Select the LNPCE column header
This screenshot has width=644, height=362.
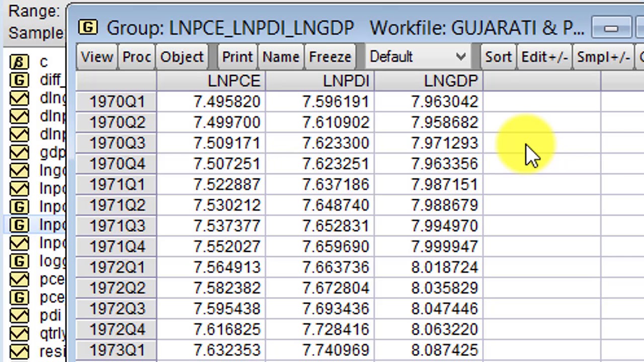(x=211, y=81)
